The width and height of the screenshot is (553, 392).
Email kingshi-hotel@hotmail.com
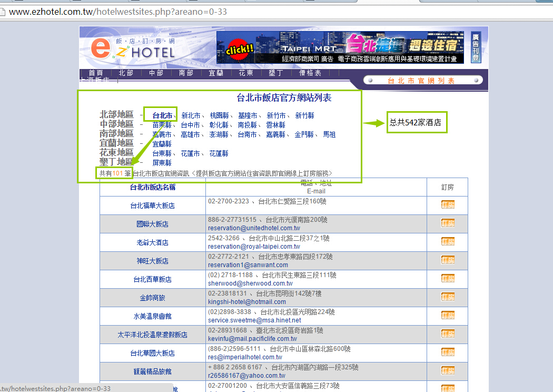coord(247,302)
